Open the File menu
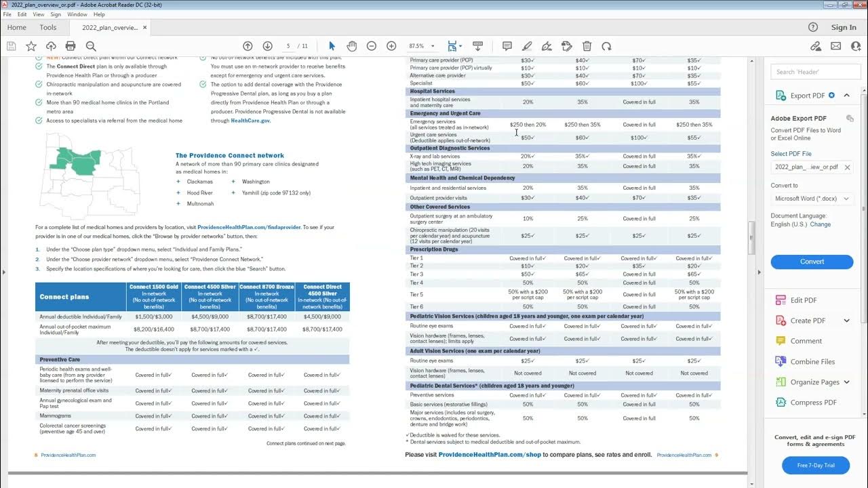Image resolution: width=868 pixels, height=488 pixels. [7, 14]
